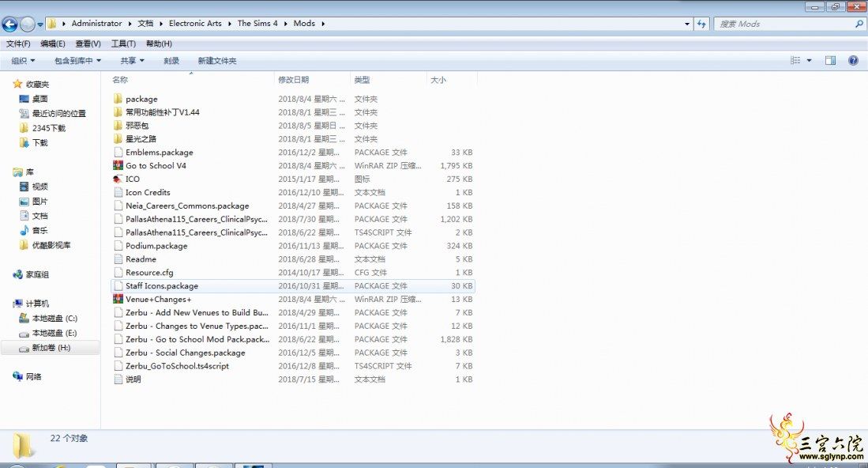Toggle the preview pane icon
This screenshot has width=868, height=468.
[x=830, y=60]
